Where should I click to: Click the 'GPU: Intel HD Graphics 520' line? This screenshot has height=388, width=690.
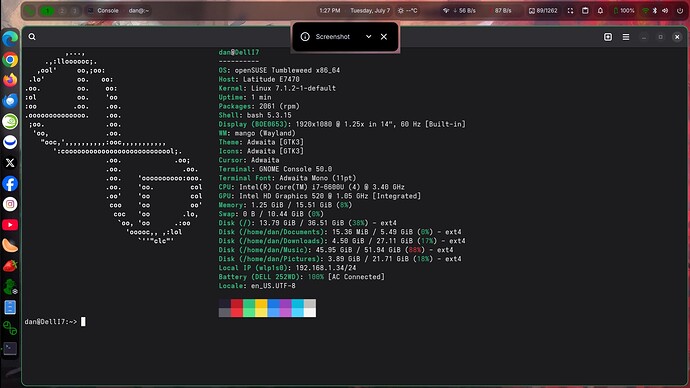[319, 196]
